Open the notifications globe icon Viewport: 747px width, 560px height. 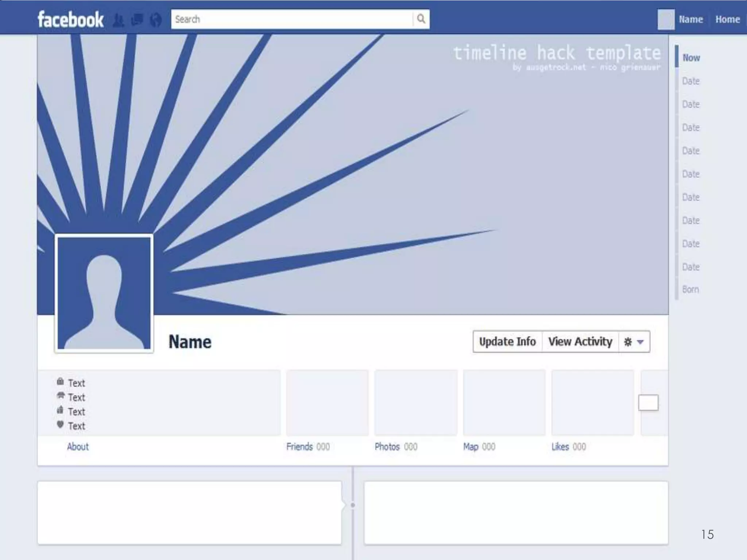click(x=156, y=20)
